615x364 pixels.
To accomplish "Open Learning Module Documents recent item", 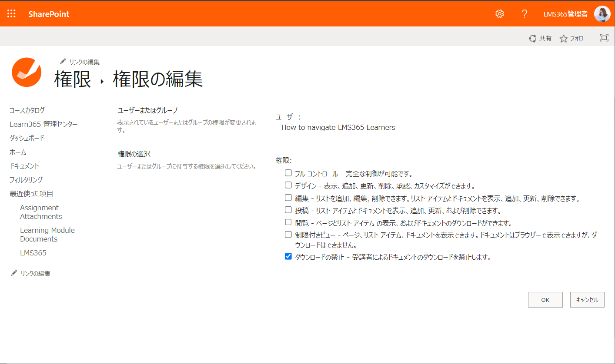I will coord(47,235).
